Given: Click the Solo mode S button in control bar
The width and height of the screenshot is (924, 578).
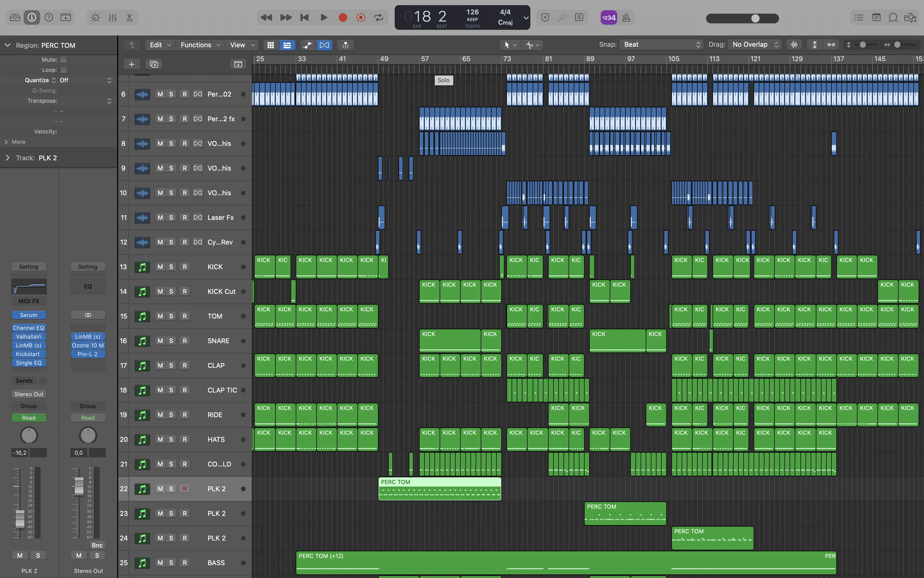Looking at the screenshot, I should 579,17.
